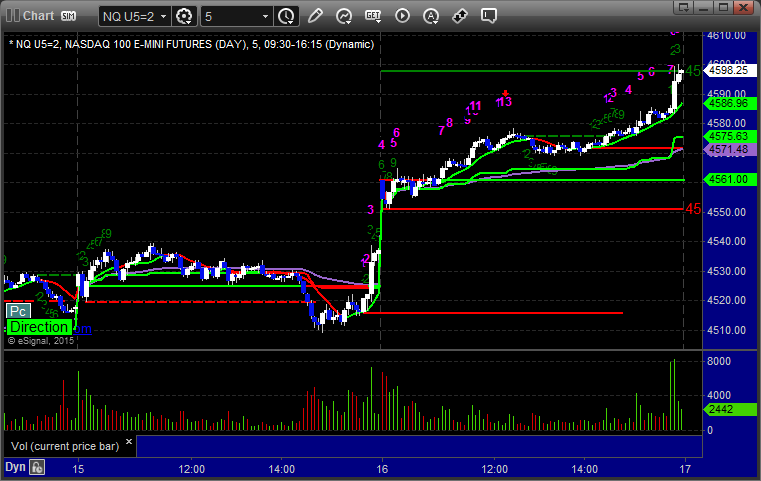Toggle the Dyn scaling mode label

click(x=15, y=467)
